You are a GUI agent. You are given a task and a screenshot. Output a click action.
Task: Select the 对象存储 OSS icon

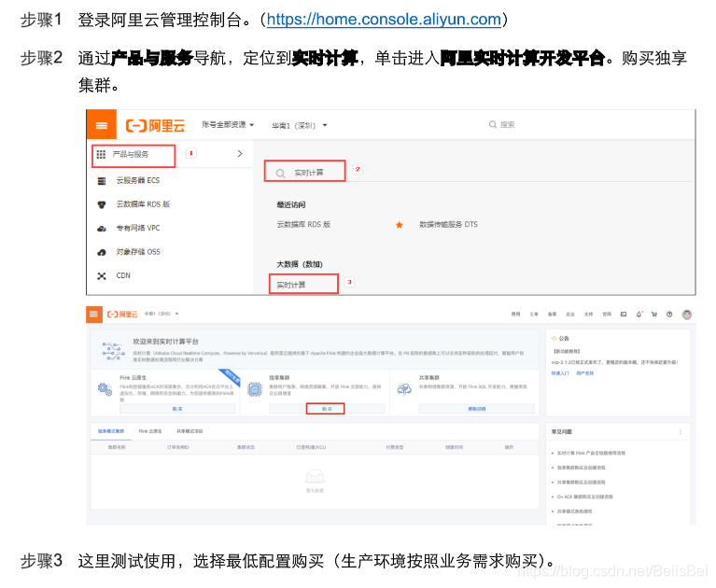(102, 252)
